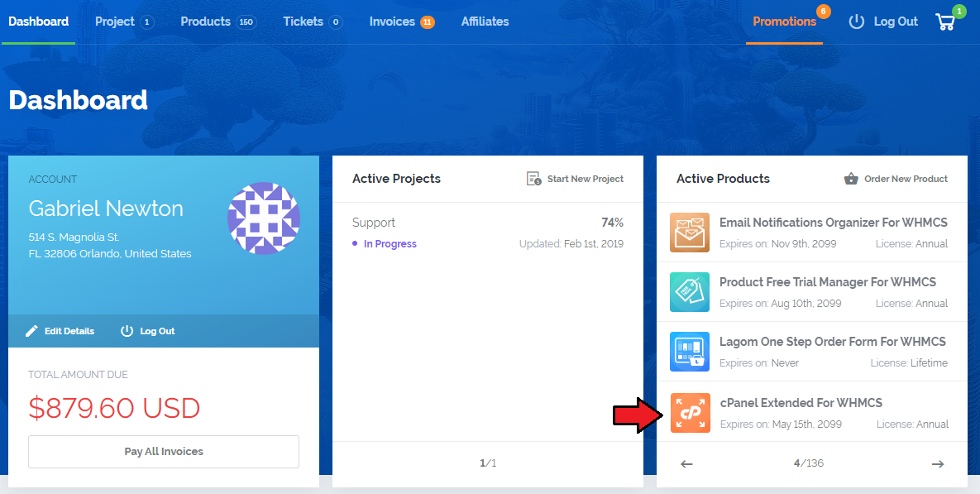The width and height of the screenshot is (980, 494).
Task: Click the 514 S. Magnolia St. address line
Action: (x=74, y=237)
